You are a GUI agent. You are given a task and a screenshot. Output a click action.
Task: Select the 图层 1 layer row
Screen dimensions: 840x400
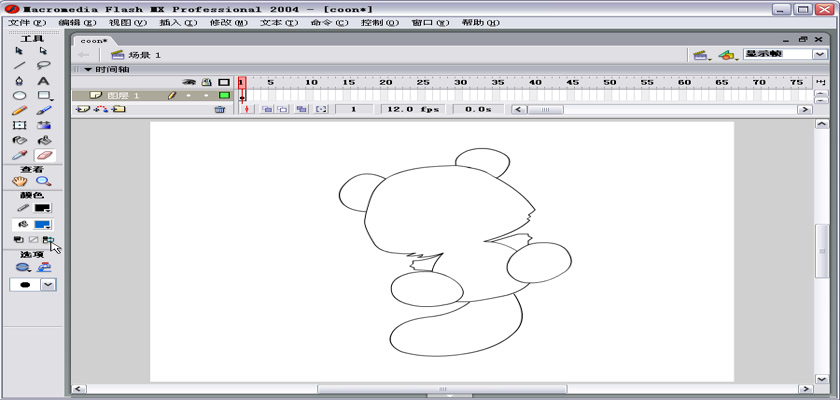pos(154,96)
